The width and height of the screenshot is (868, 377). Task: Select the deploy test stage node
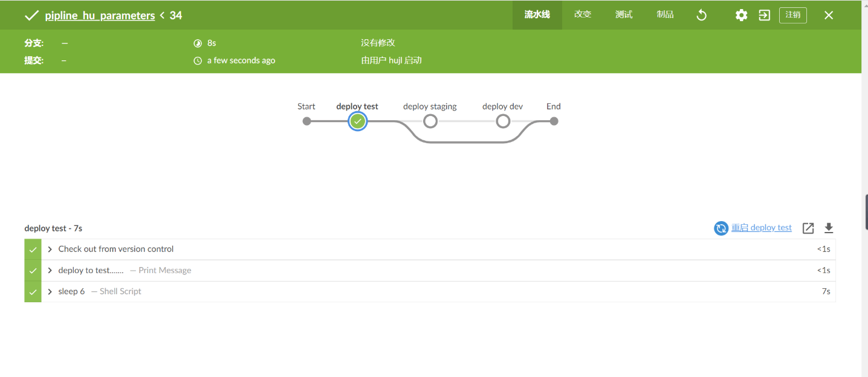tap(358, 121)
